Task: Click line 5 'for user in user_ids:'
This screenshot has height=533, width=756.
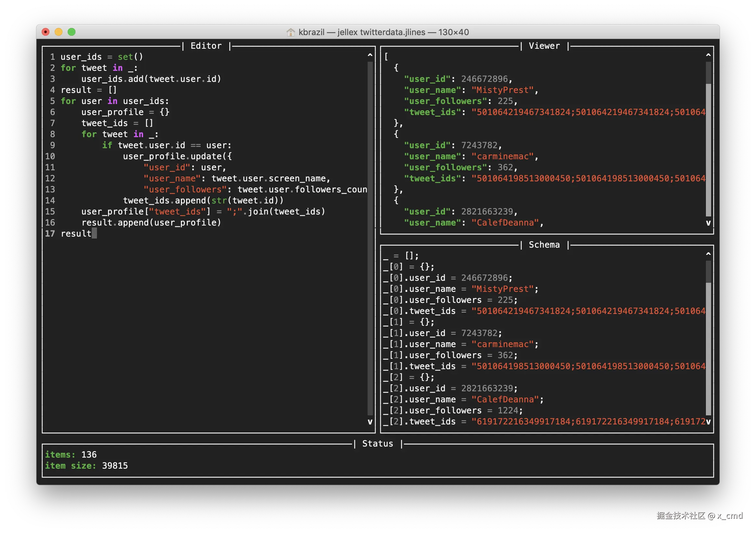Action: tap(115, 101)
